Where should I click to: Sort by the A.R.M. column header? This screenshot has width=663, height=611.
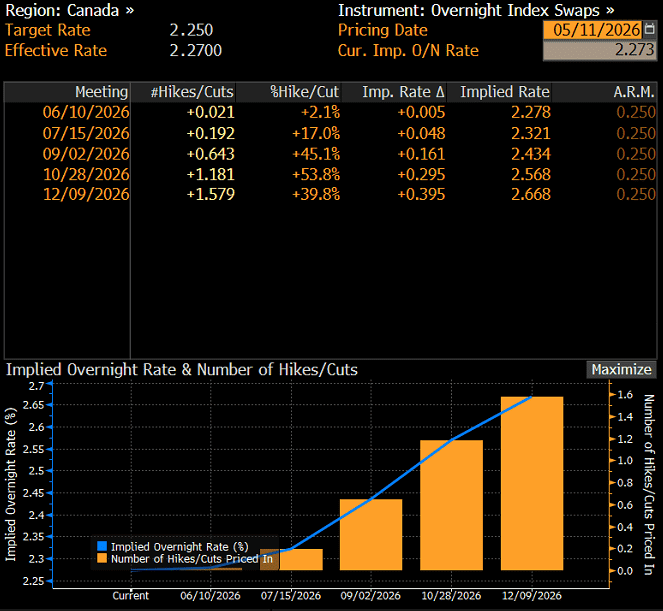click(x=605, y=92)
